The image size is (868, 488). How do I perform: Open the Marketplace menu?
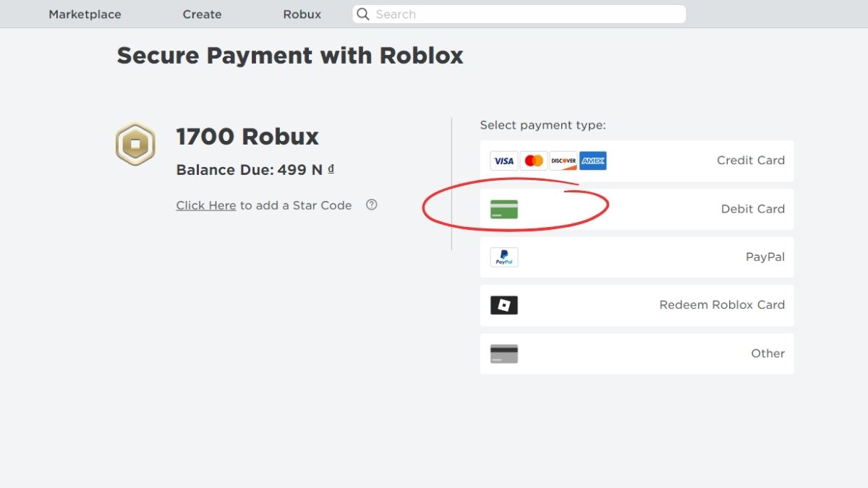coord(84,14)
